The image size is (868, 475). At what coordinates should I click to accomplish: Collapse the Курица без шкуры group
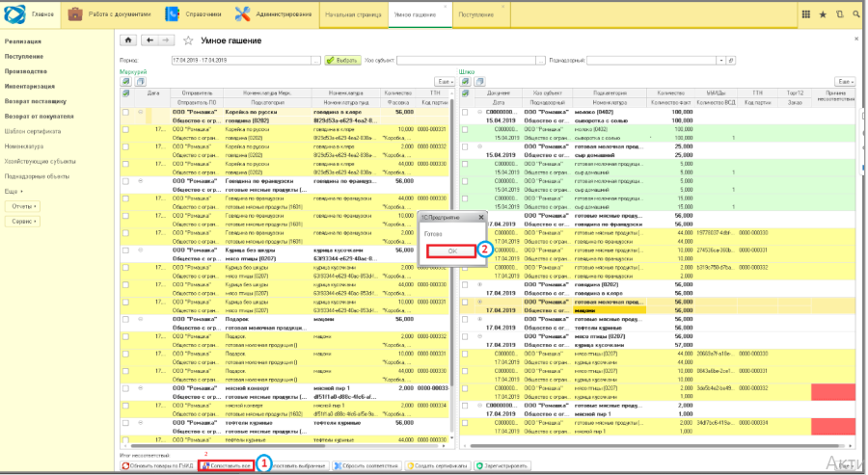point(141,250)
